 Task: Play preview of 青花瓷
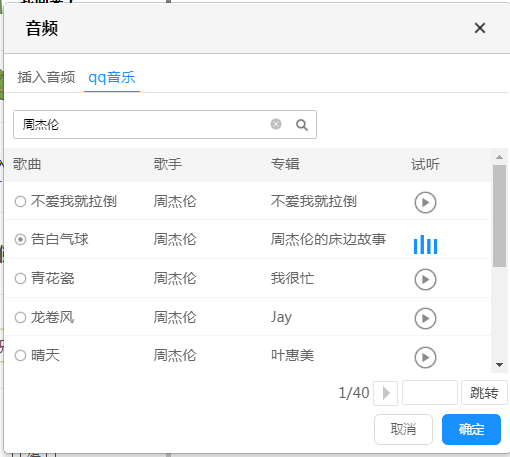(425, 279)
